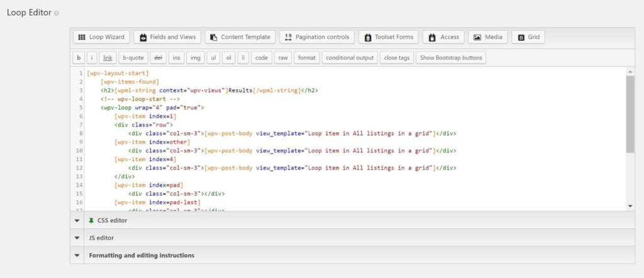Open Toolset Forms
Viewport: 644px width, 278px height.
point(389,37)
